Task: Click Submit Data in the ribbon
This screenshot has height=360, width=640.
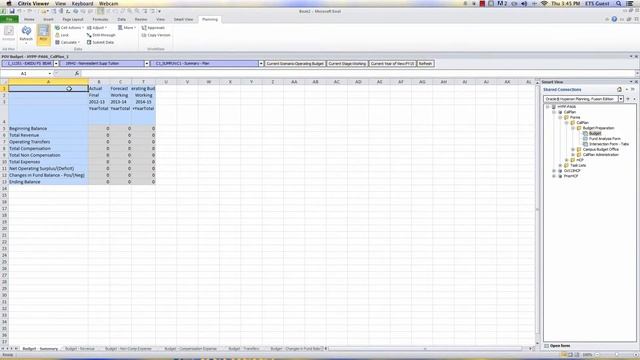Action: (100, 42)
